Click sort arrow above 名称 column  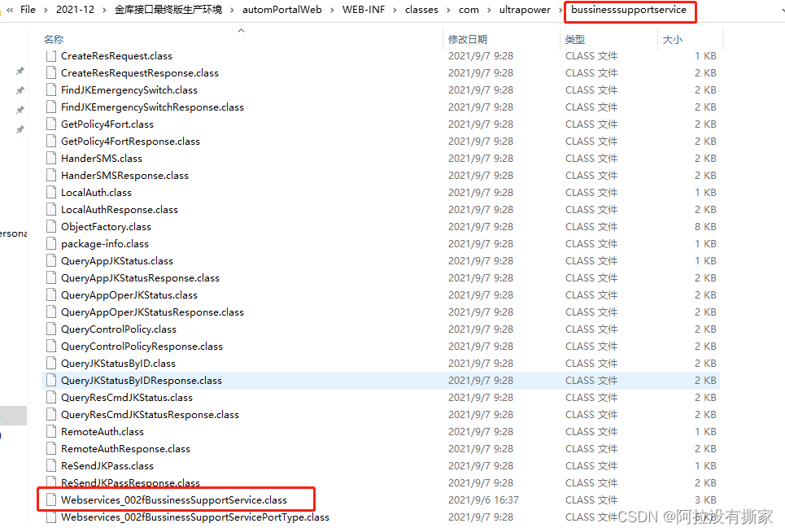tap(242, 31)
